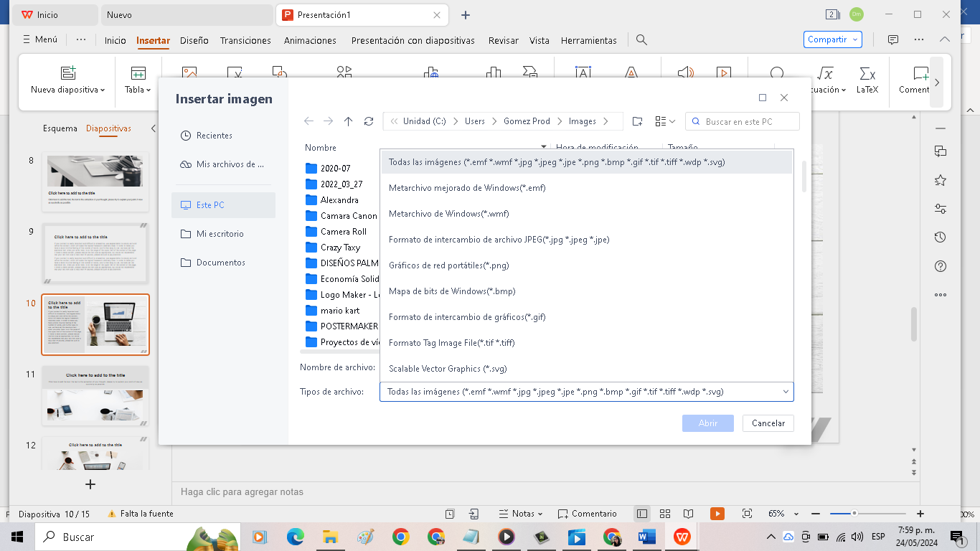Switch to reading view in status bar
The height and width of the screenshot is (551, 980).
[688, 514]
